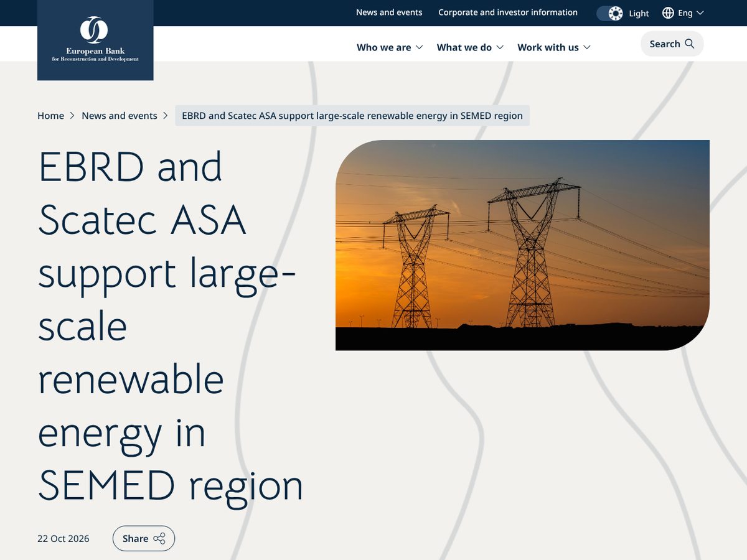Expand the Who we are menu

[x=390, y=47]
